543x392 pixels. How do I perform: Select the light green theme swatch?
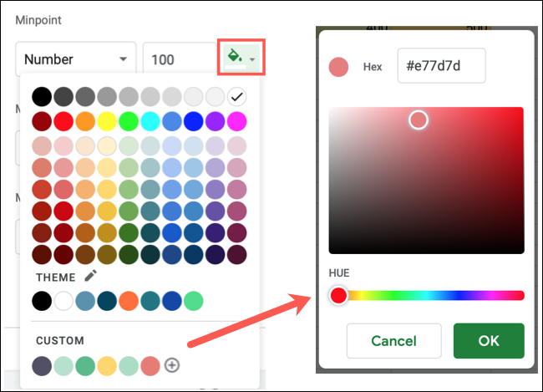pos(193,300)
